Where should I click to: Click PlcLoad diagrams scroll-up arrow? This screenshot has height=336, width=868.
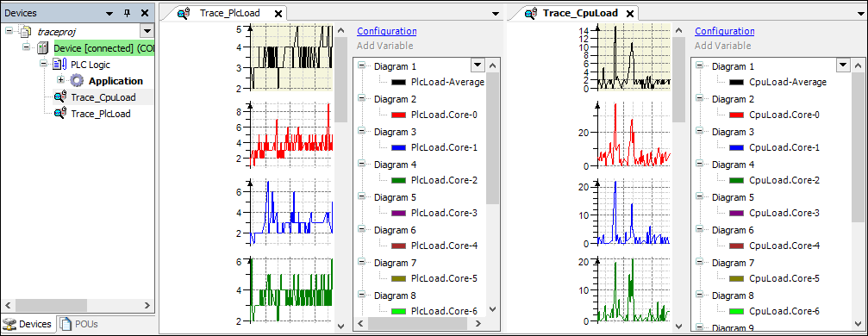pyautogui.click(x=341, y=31)
